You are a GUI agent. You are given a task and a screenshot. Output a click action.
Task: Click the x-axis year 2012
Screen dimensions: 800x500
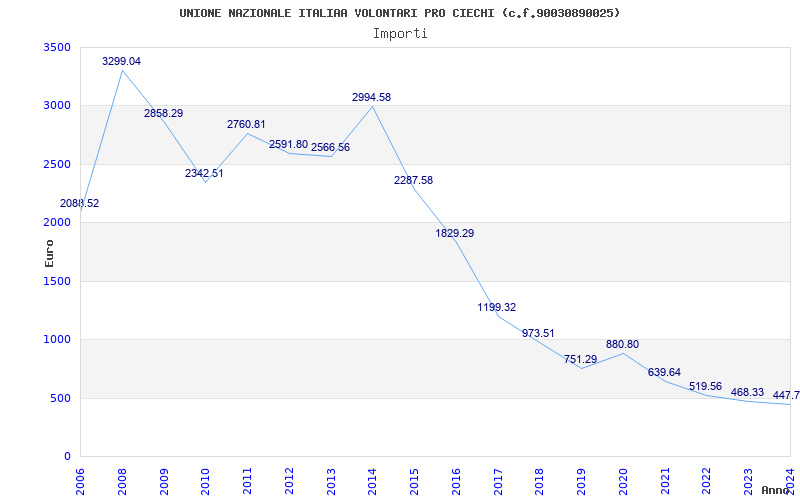coord(289,483)
